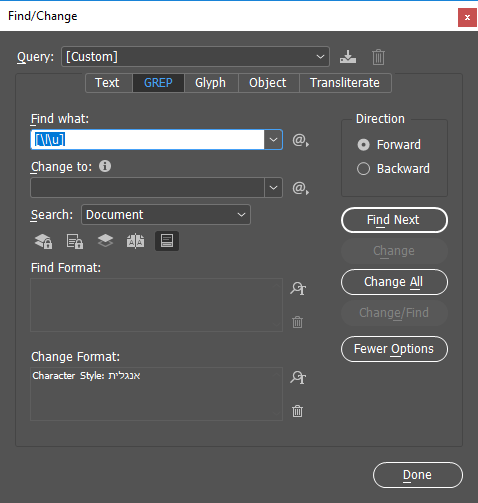Switch to the Glyph tab
The height and width of the screenshot is (503, 478).
tap(210, 83)
